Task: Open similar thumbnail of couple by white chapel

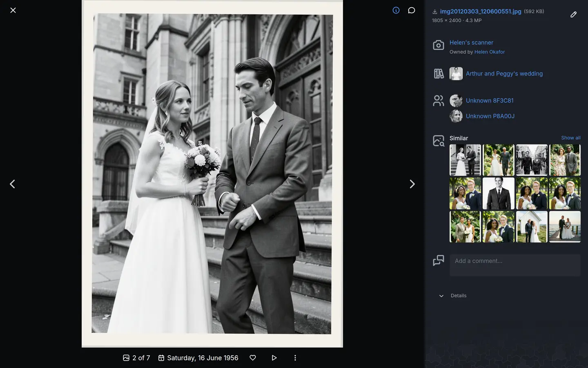Action: (x=532, y=227)
